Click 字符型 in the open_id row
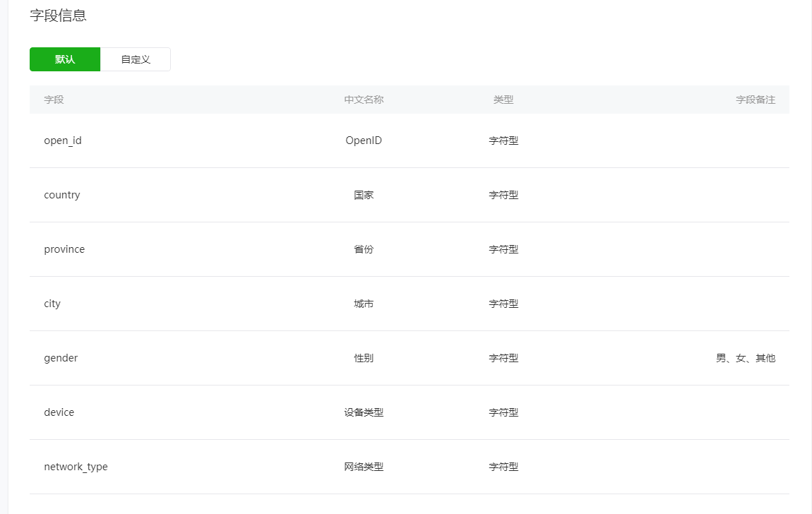Screen dimensions: 812x514 click(x=503, y=141)
